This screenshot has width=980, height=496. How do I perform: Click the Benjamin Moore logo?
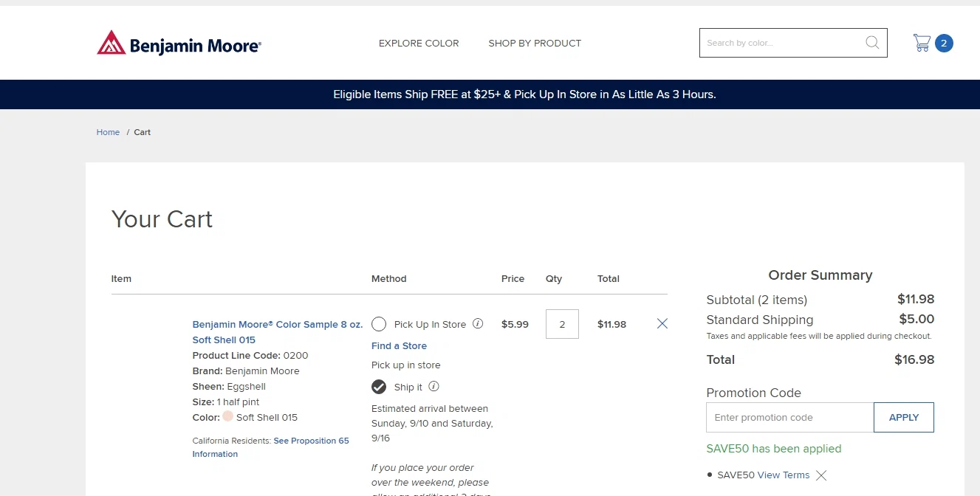click(179, 44)
